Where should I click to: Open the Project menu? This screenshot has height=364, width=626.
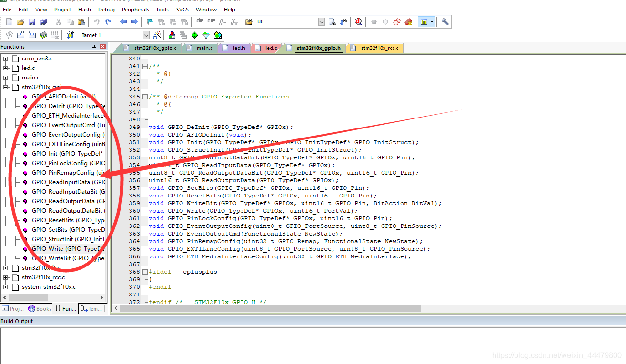click(x=62, y=10)
